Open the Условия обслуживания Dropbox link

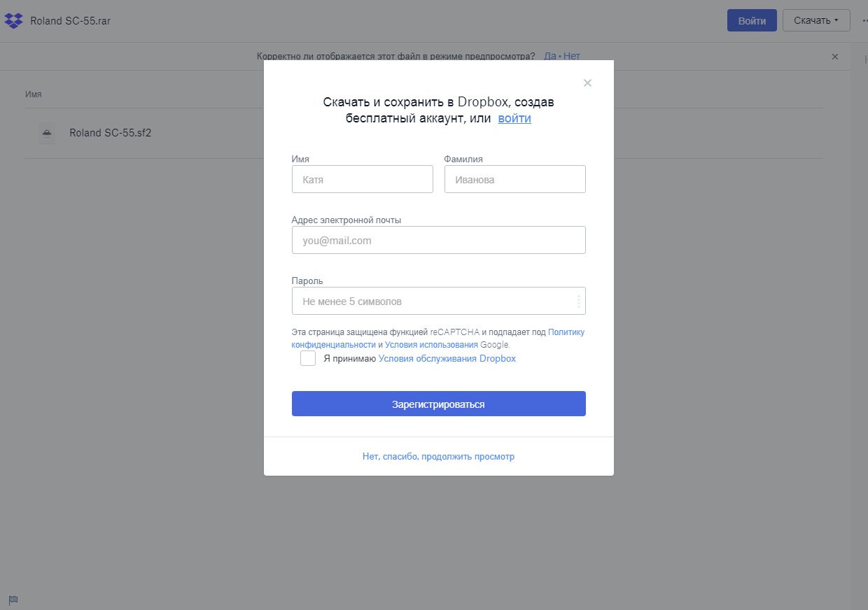click(447, 359)
